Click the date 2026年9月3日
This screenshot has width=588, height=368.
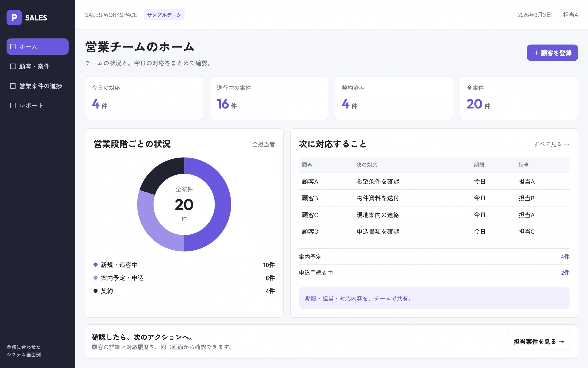534,15
